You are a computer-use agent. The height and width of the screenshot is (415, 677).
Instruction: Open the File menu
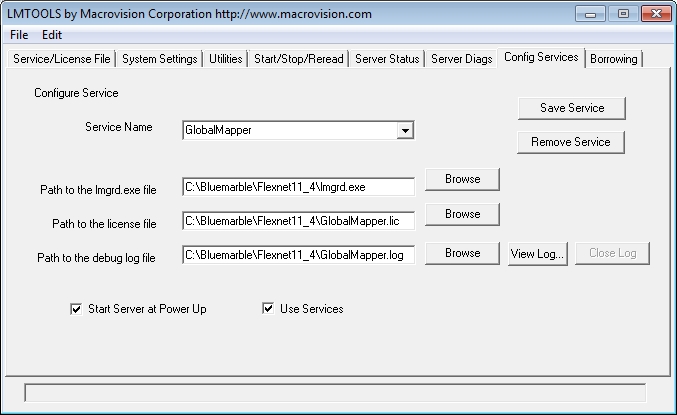pos(19,34)
